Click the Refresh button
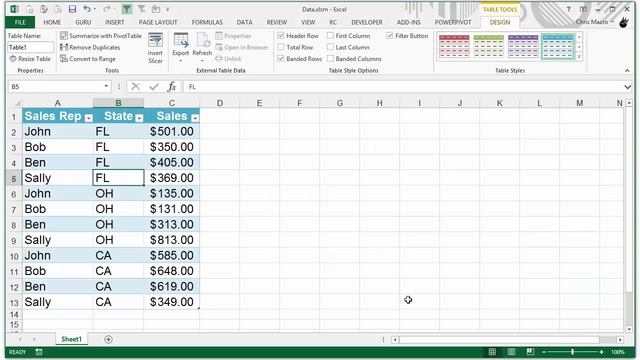 point(202,48)
